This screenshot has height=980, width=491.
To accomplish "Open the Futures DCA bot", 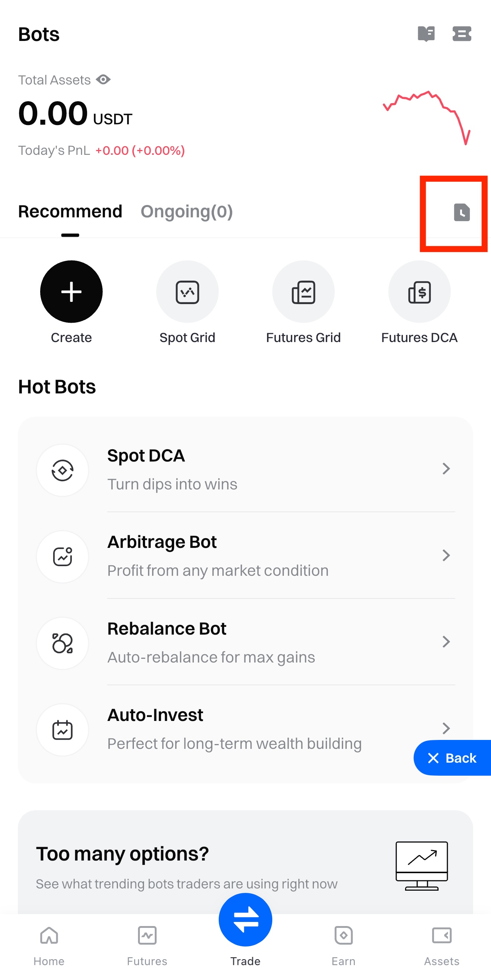I will (x=419, y=291).
